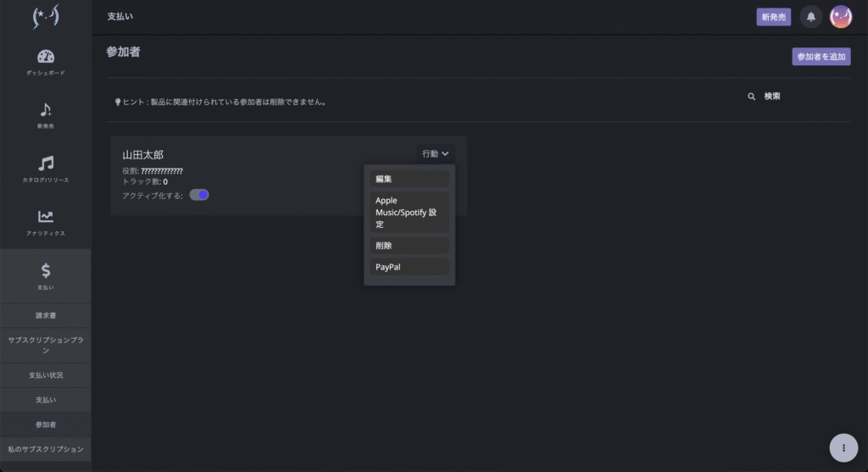Click the search magnifier icon
Screen dimensions: 868x472
751,97
